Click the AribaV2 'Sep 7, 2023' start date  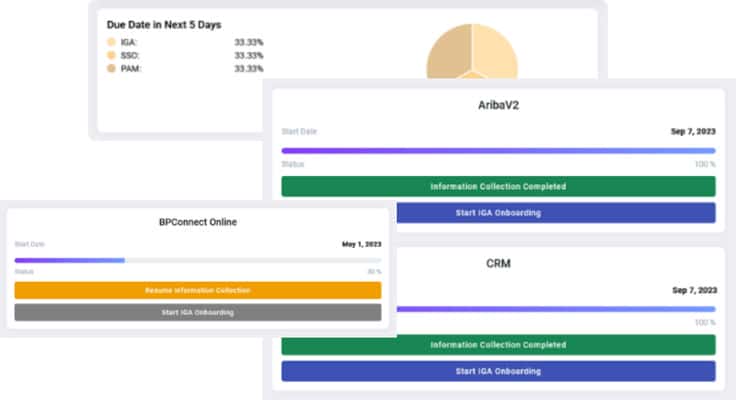pyautogui.click(x=692, y=131)
